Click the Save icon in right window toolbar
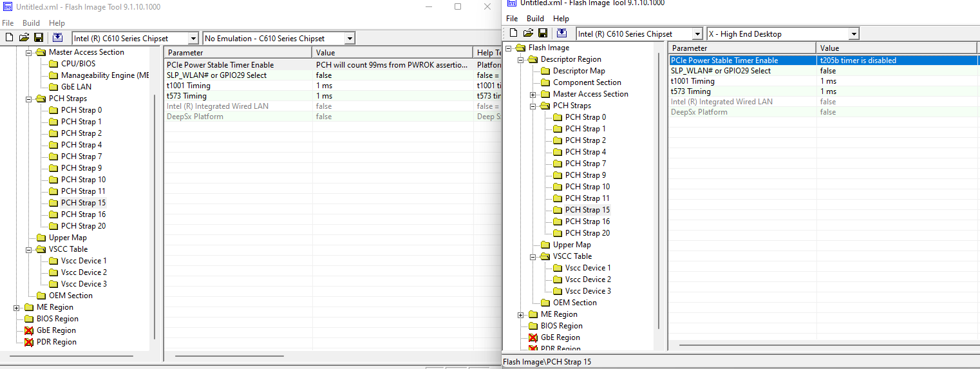This screenshot has height=369, width=980. click(x=543, y=33)
